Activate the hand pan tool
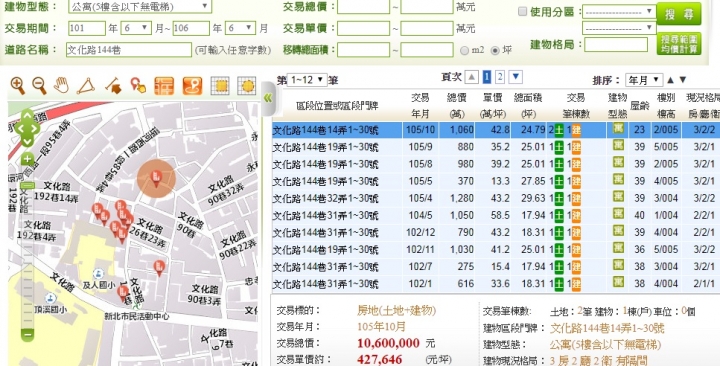The height and width of the screenshot is (366, 720). click(61, 85)
